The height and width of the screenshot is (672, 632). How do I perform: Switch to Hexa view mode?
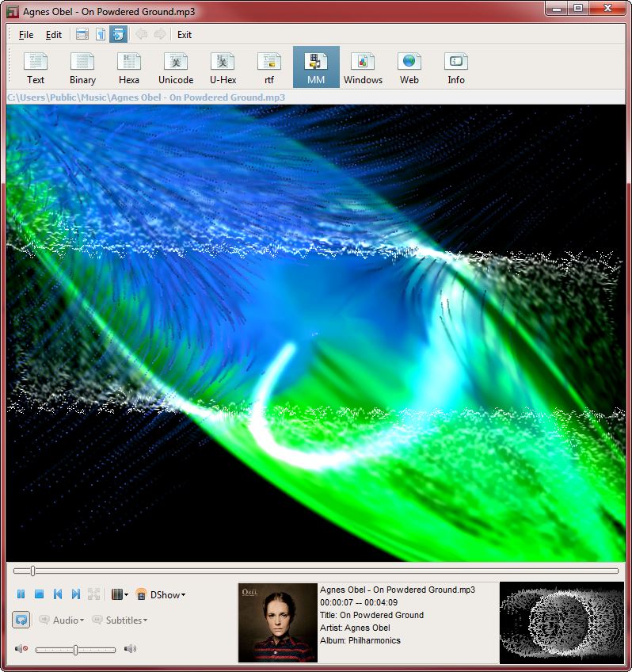129,67
